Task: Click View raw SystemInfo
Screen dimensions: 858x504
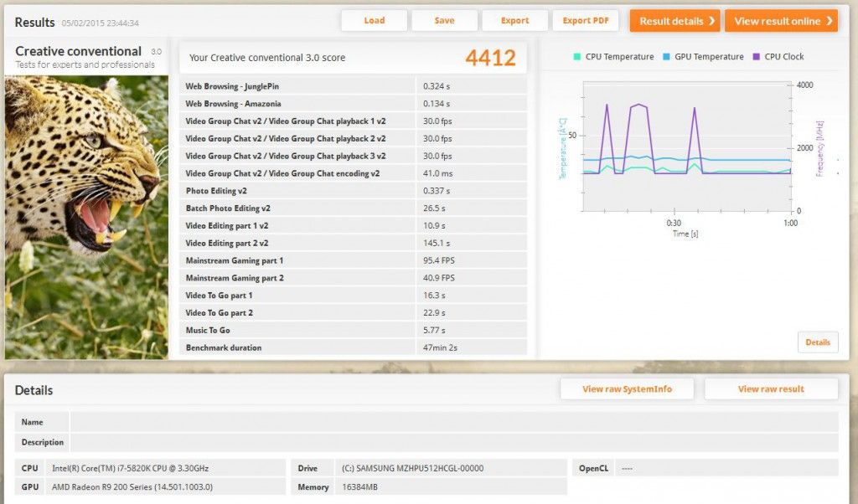Action: (627, 388)
